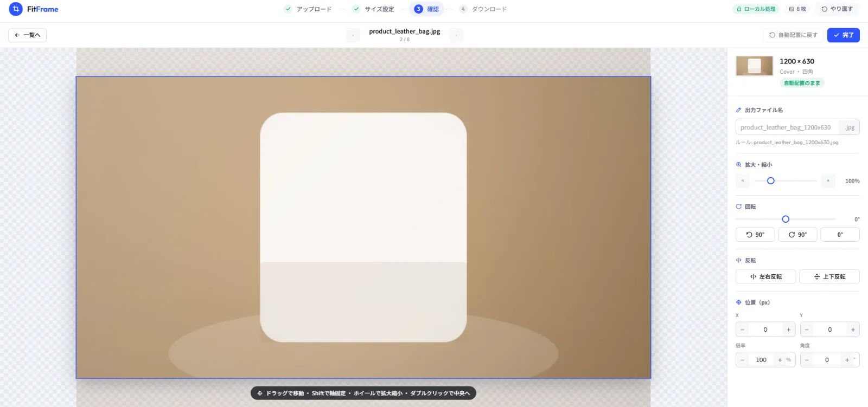Click the FitFrame crop logo icon
868x407 pixels.
(x=16, y=9)
